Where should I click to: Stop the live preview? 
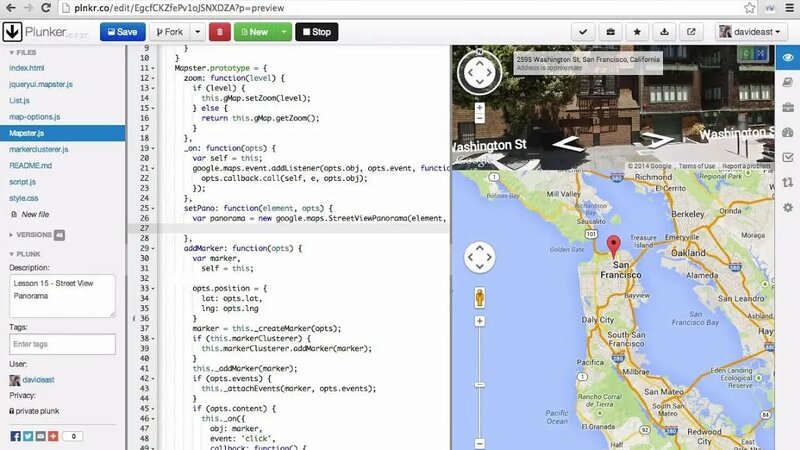[317, 32]
